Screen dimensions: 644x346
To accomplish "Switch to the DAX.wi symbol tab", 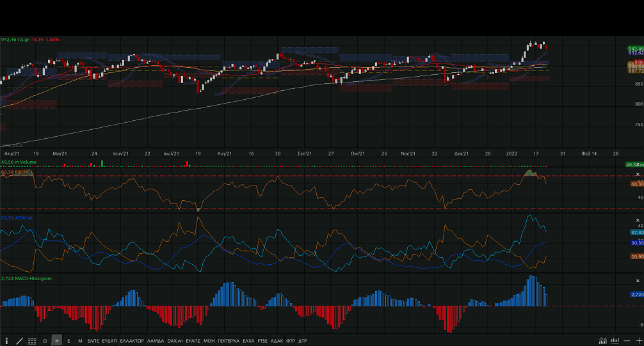I will click(x=175, y=341).
